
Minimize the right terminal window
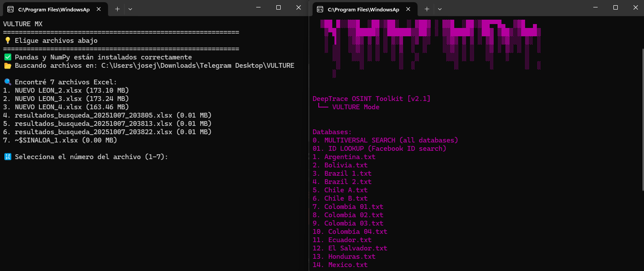tap(595, 7)
